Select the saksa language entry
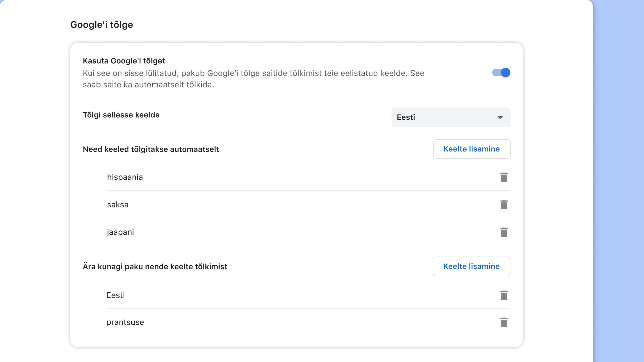Screen dimensions: 644x362 (117, 205)
